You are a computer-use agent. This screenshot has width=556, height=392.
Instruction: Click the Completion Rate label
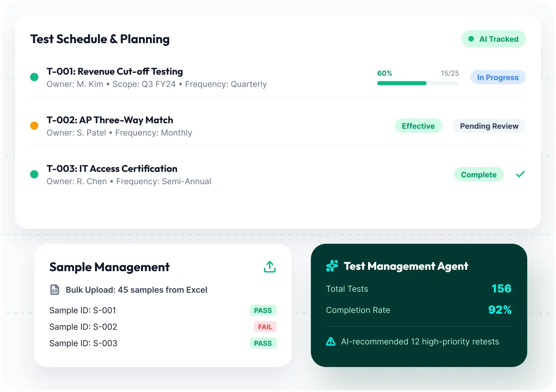point(358,310)
